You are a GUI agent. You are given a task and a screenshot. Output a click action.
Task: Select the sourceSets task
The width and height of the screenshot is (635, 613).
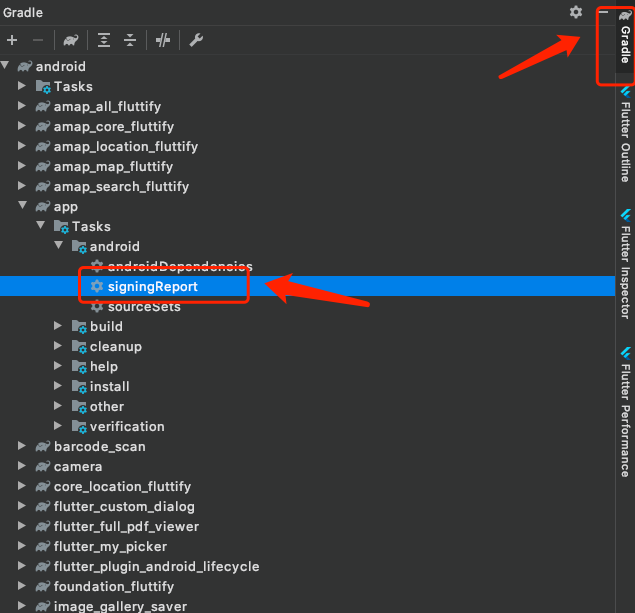coord(144,306)
